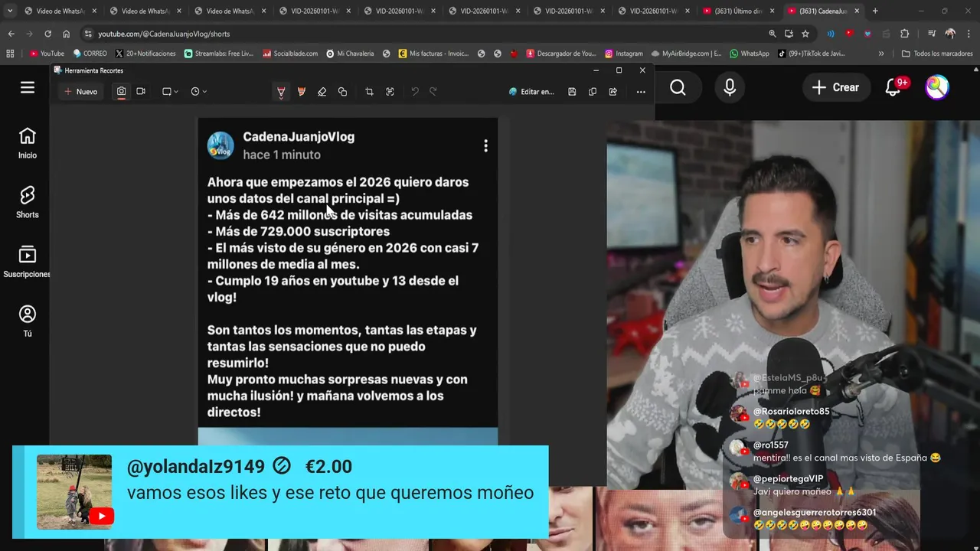Open YouTube notifications bell
Image resolution: width=980 pixels, height=551 pixels.
point(893,87)
